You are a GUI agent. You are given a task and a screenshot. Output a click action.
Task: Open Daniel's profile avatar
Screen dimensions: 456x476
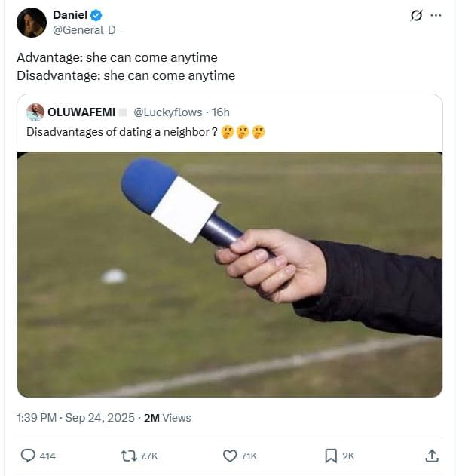(x=32, y=23)
